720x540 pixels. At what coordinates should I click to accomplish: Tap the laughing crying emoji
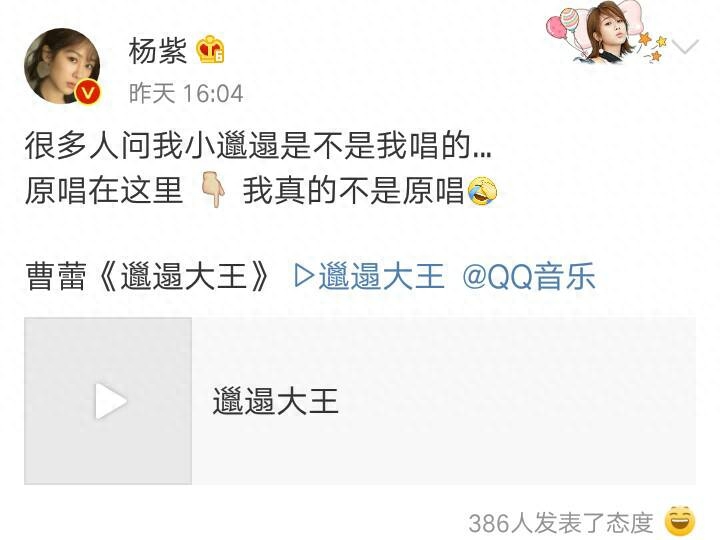482,191
